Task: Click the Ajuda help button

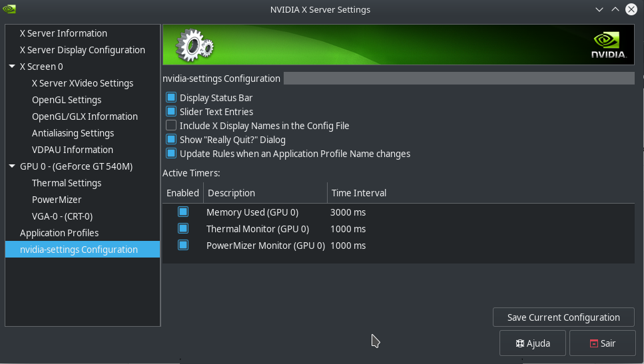Action: pos(533,343)
